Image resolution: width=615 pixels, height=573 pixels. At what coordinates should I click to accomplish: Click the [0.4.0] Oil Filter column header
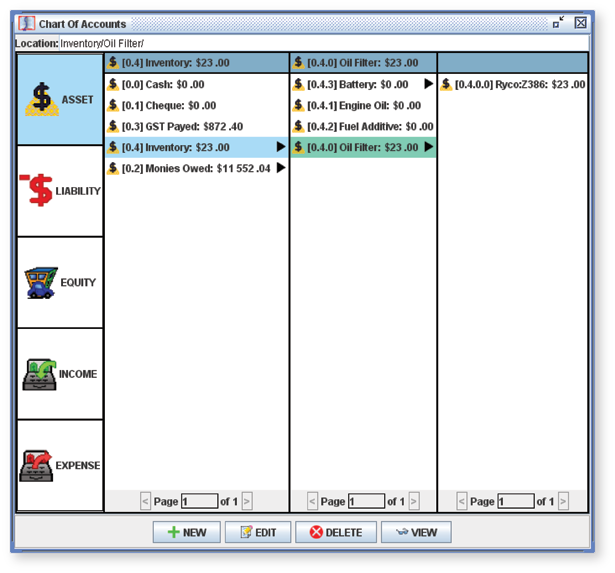point(363,63)
